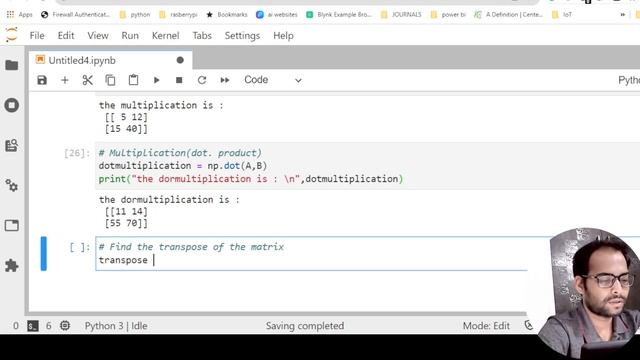640x360 pixels.
Task: Open the Firewall Authentication bookmark
Action: (76, 14)
